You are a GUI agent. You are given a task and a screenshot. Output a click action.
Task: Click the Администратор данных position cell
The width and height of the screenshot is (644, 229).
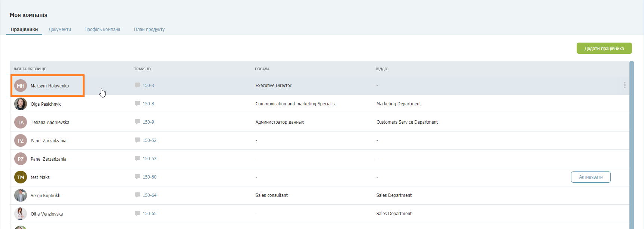[280, 122]
